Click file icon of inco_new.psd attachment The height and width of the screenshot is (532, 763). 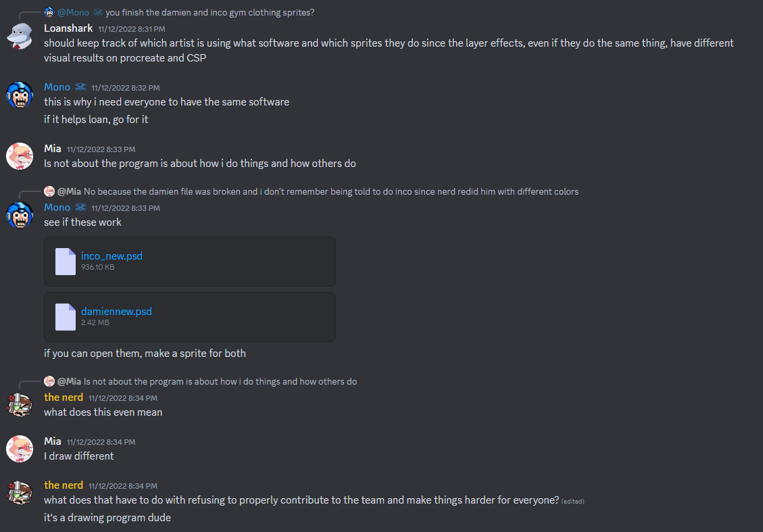[x=65, y=262]
